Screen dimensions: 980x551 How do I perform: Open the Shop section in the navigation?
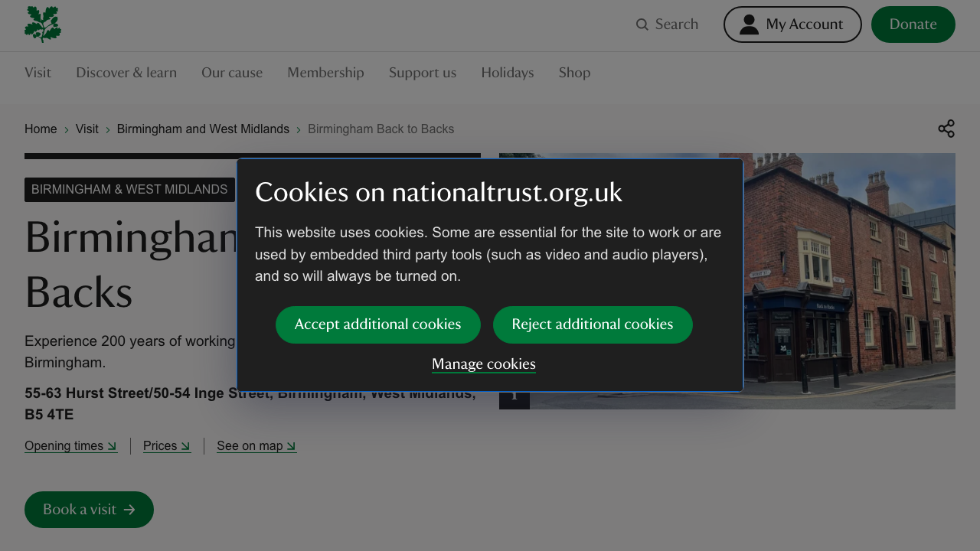pos(574,73)
